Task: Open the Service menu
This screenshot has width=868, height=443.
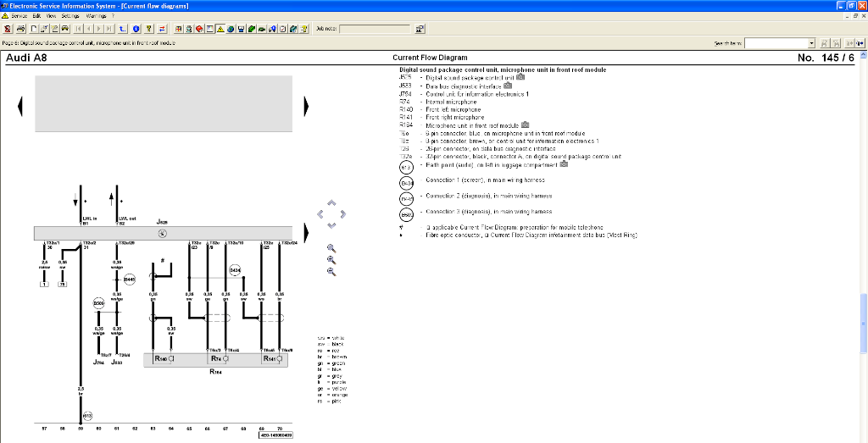Action: pyautogui.click(x=19, y=15)
